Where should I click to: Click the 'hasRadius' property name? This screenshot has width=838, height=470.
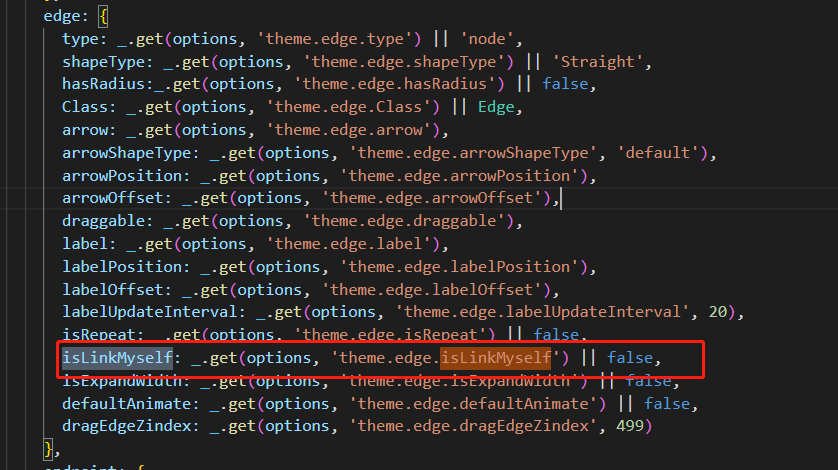103,84
